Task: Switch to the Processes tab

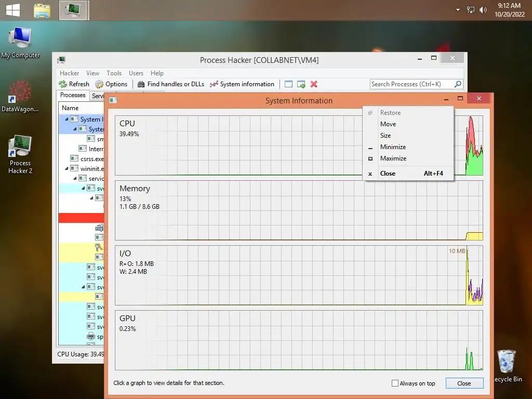Action: [73, 96]
